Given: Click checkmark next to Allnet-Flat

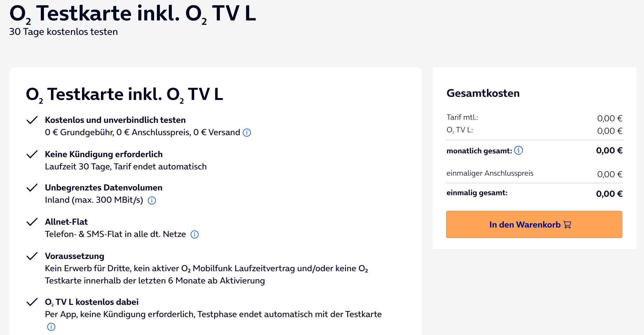Looking at the screenshot, I should 32,222.
